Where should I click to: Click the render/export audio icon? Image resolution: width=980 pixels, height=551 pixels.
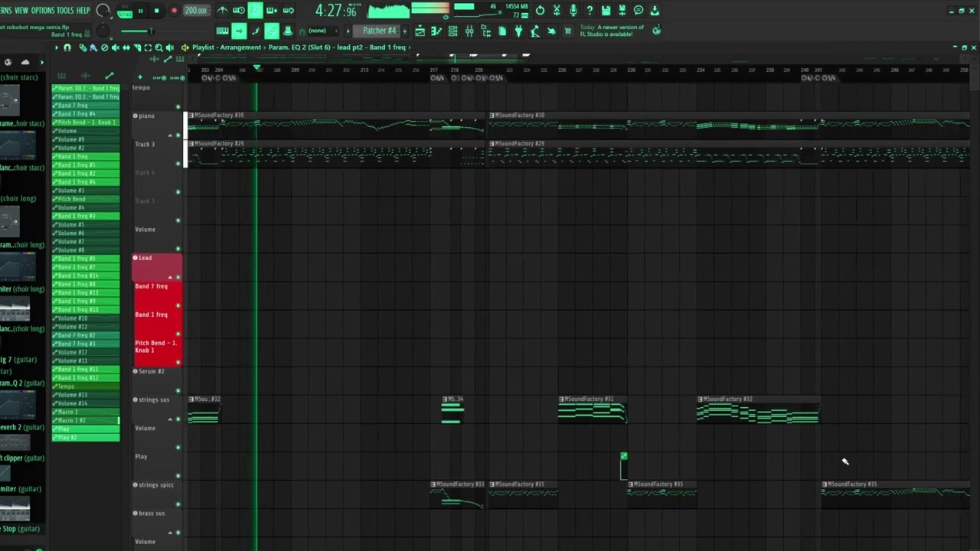[622, 11]
